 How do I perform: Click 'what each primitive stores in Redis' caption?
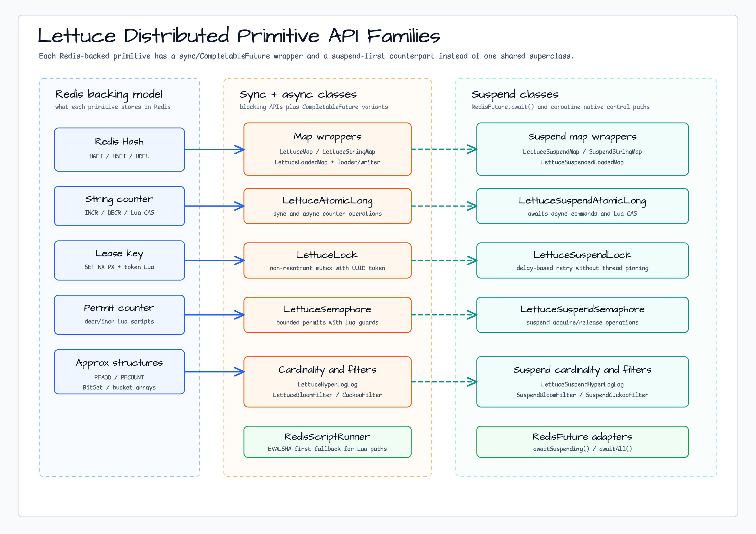pos(113,107)
